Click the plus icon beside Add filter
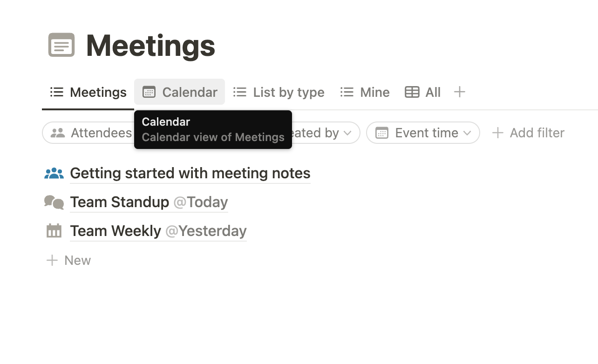 point(497,133)
